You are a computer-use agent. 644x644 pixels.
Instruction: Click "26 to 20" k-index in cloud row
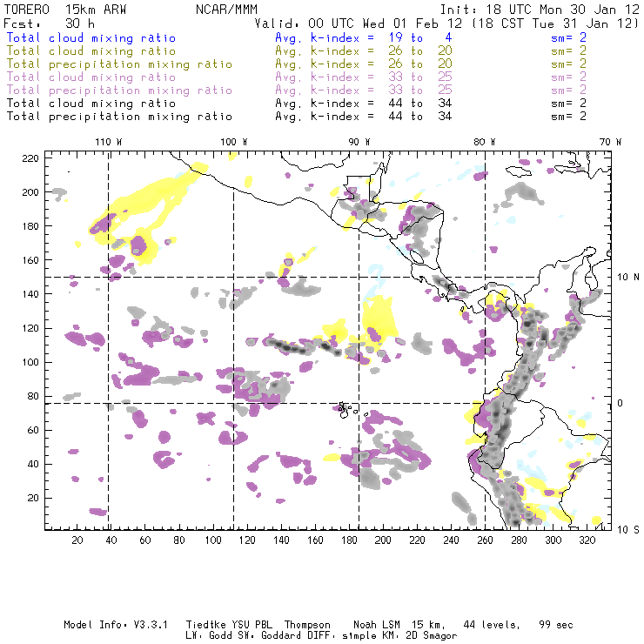tap(420, 51)
